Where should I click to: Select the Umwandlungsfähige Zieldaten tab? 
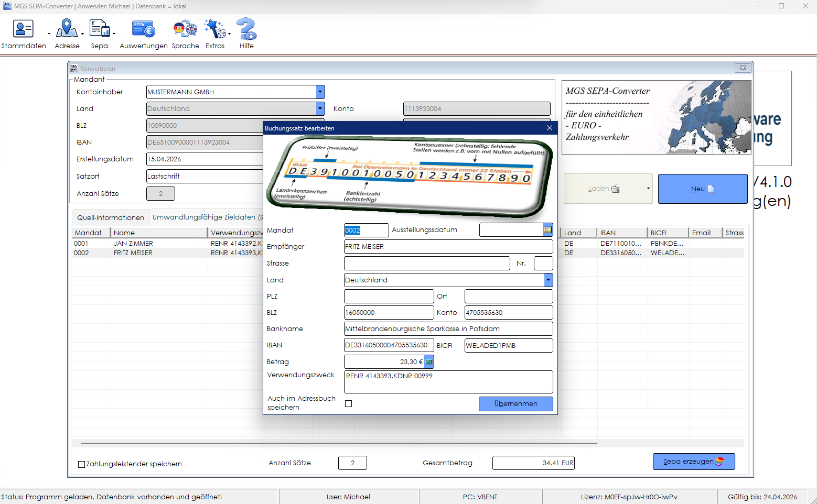(x=207, y=217)
